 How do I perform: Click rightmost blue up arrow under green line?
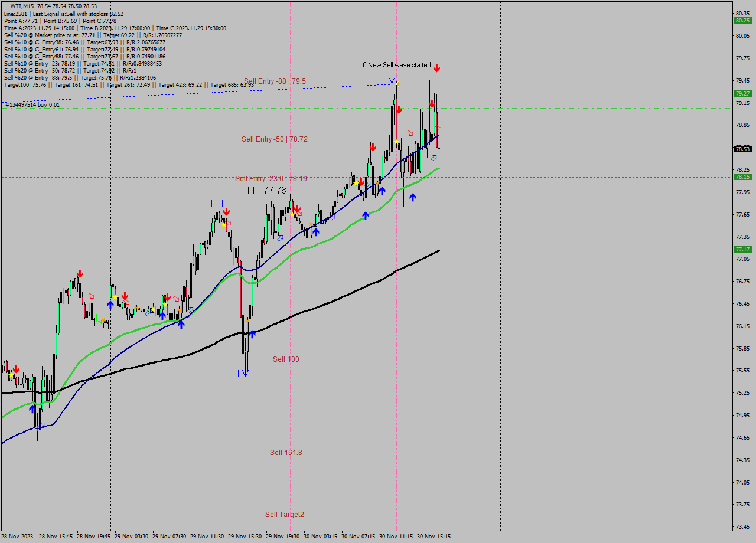[x=413, y=197]
